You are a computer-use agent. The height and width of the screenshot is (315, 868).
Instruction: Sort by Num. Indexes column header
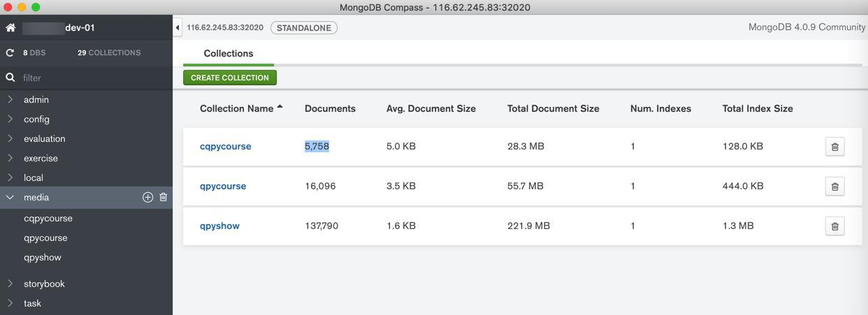pyautogui.click(x=660, y=109)
